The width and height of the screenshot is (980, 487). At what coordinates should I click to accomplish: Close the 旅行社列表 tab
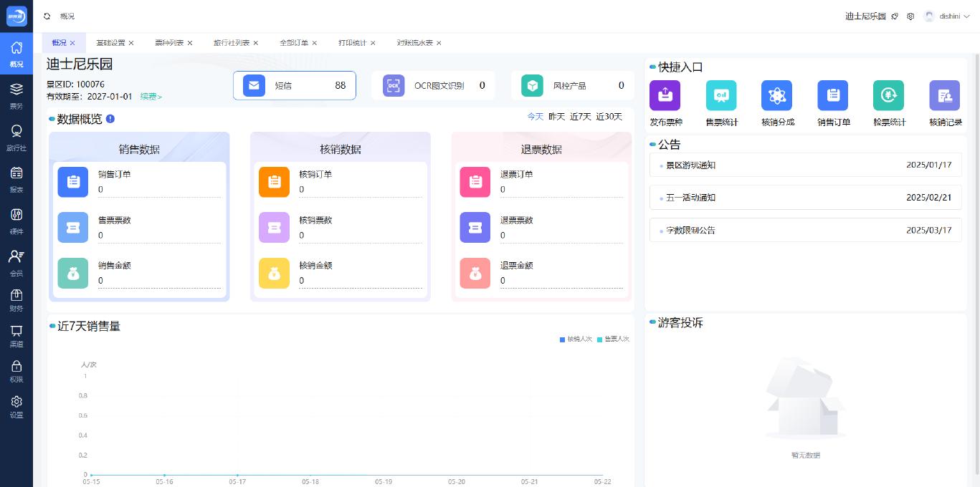coord(256,43)
